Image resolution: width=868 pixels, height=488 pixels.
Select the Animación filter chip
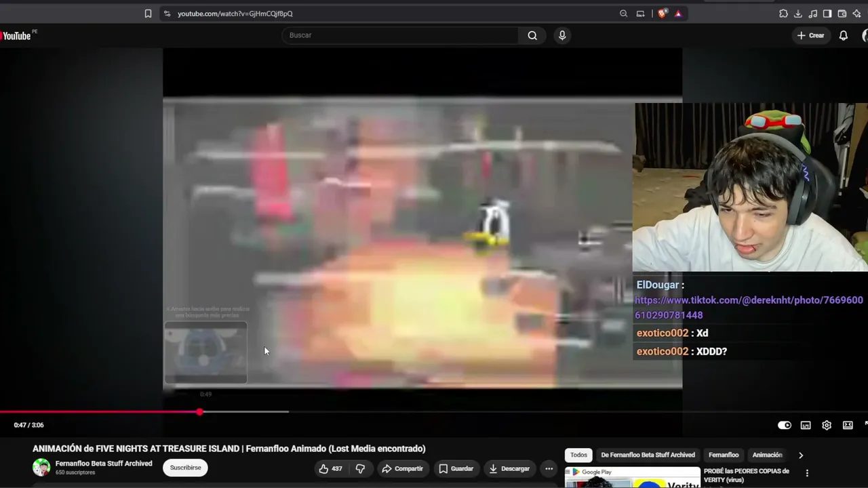(768, 455)
